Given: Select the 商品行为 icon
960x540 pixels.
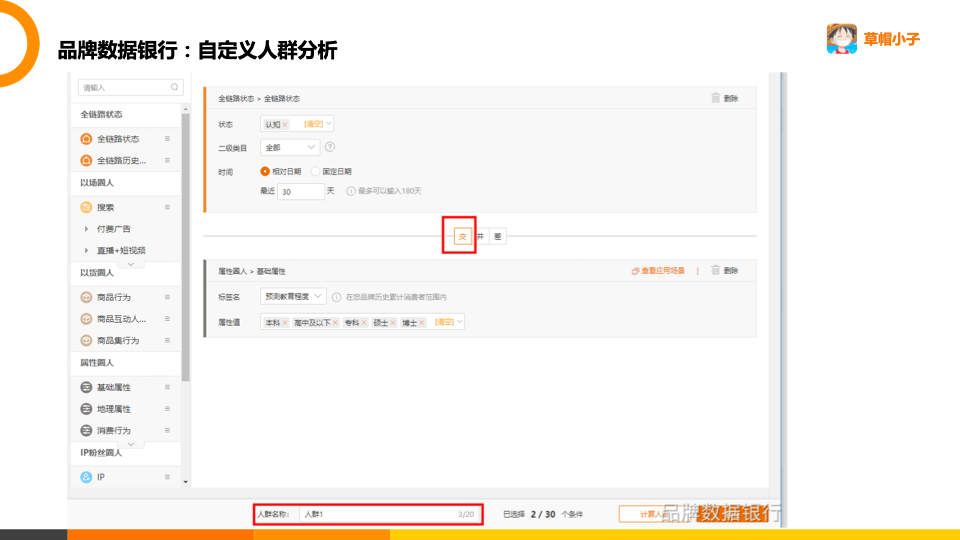Looking at the screenshot, I should [x=86, y=297].
